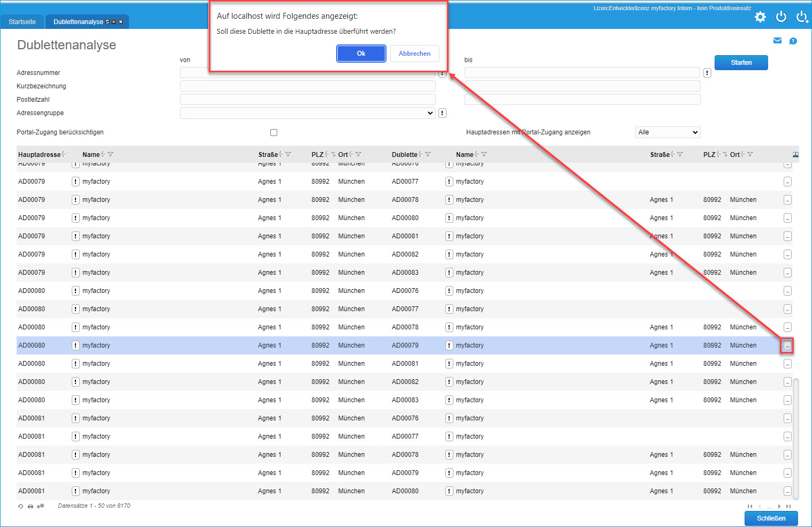812x527 pixels.
Task: Select the Dublettenanalyse tab
Action: point(78,22)
